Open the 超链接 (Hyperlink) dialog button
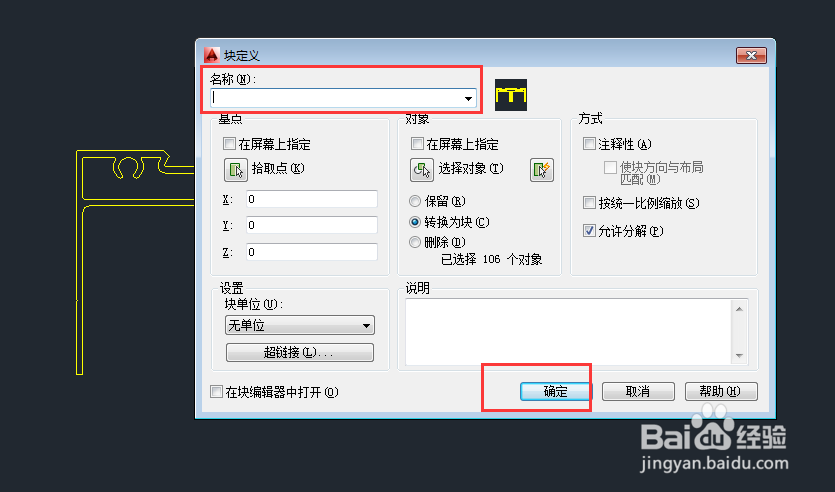835x492 pixels. tap(300, 352)
